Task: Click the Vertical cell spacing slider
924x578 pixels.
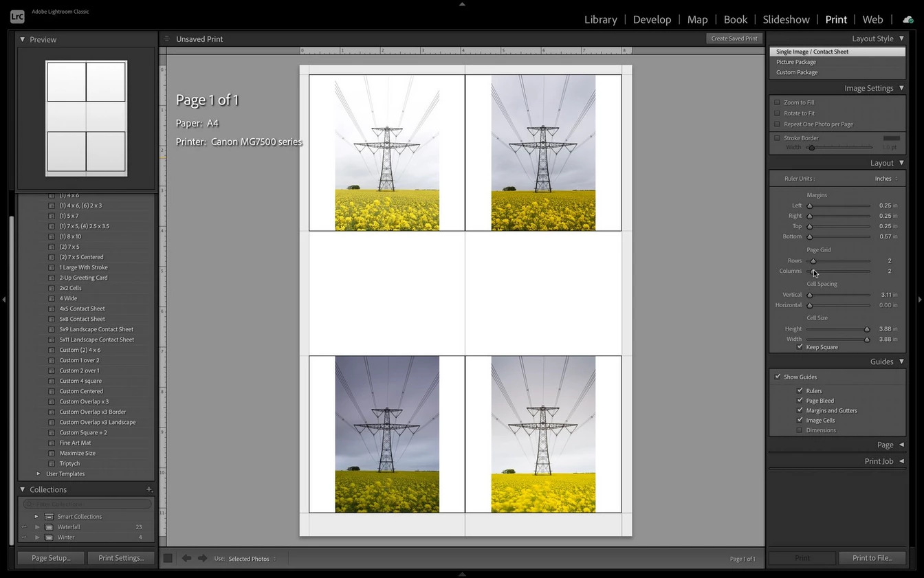Action: tap(838, 295)
